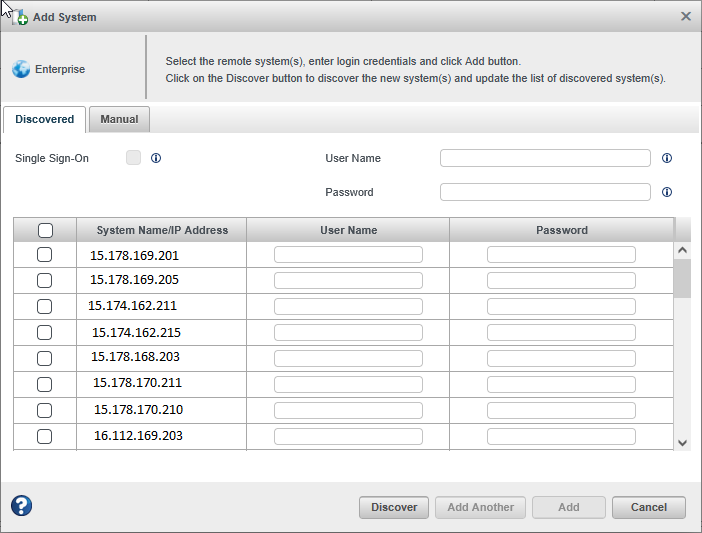Click the Enterprise globe icon
The image size is (702, 533).
coord(21,70)
